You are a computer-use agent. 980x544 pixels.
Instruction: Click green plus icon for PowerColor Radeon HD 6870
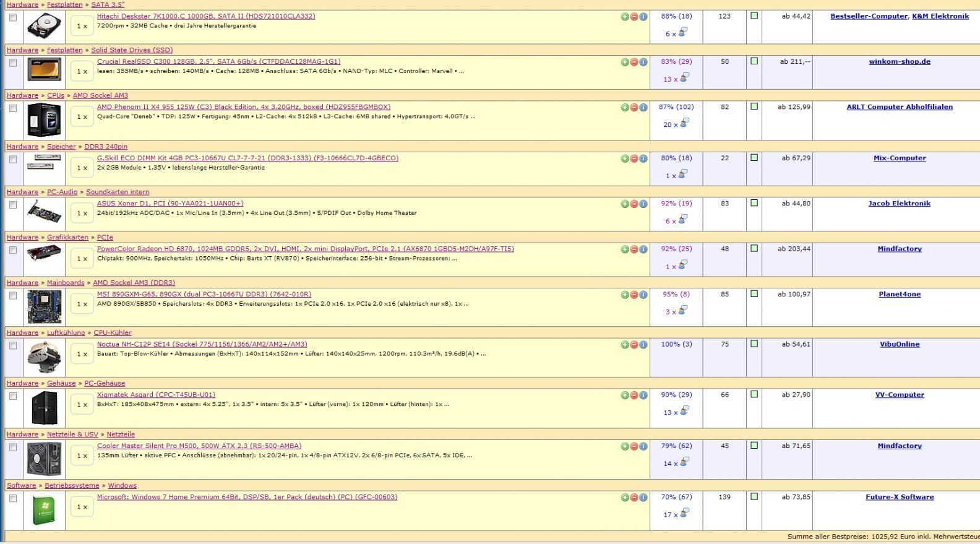click(x=625, y=249)
